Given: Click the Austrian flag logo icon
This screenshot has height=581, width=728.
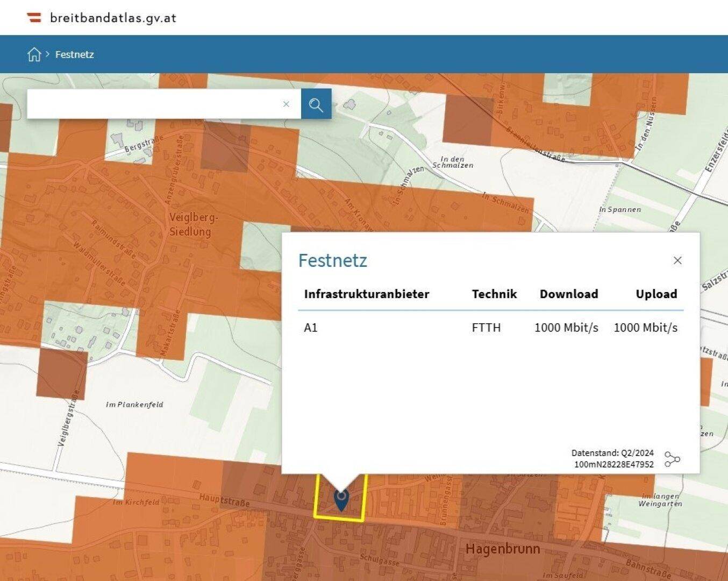Looking at the screenshot, I should [34, 18].
